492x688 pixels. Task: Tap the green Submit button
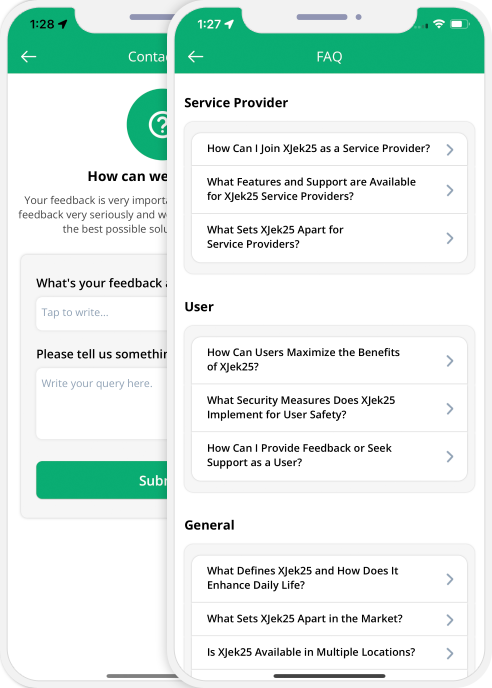102,480
